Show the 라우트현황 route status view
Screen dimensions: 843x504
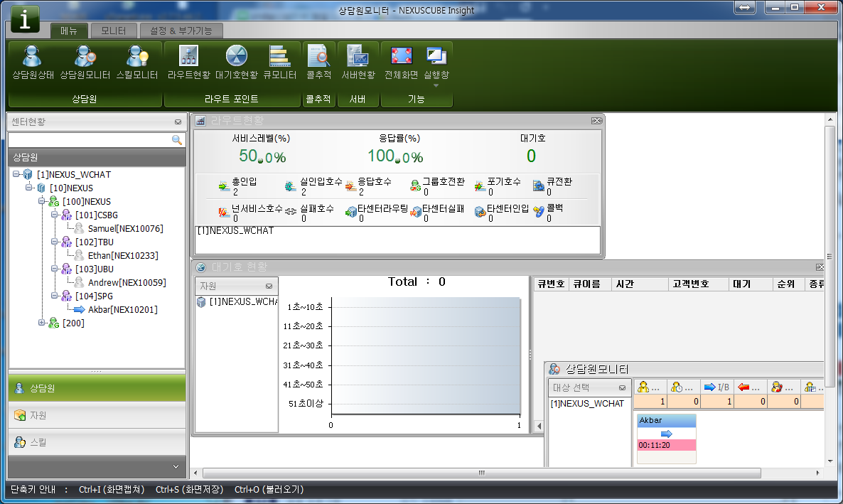tap(188, 63)
